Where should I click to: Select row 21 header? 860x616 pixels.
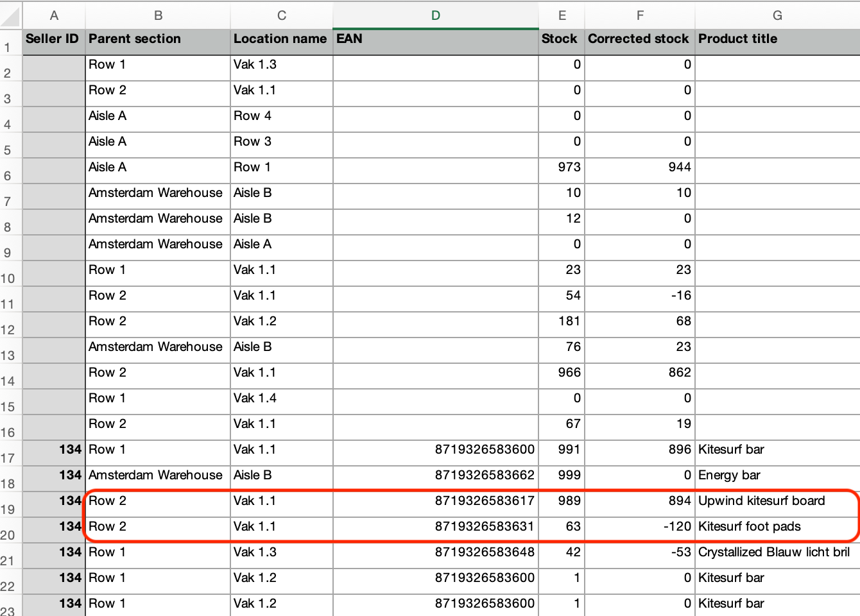11,556
